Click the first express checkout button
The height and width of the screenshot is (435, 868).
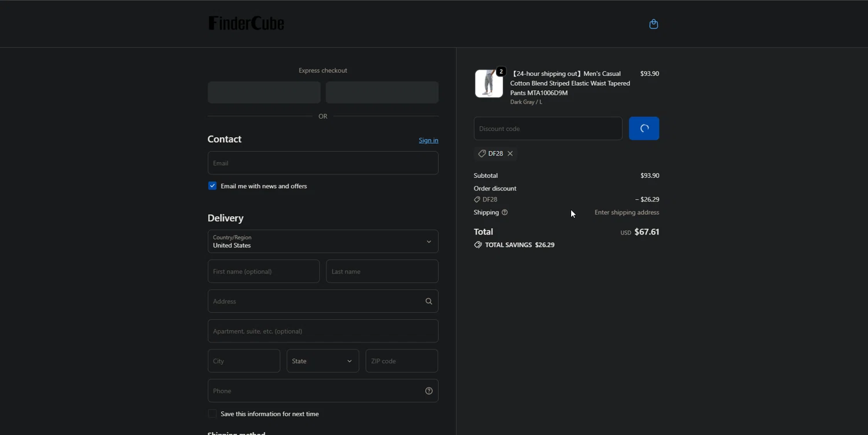click(x=264, y=92)
